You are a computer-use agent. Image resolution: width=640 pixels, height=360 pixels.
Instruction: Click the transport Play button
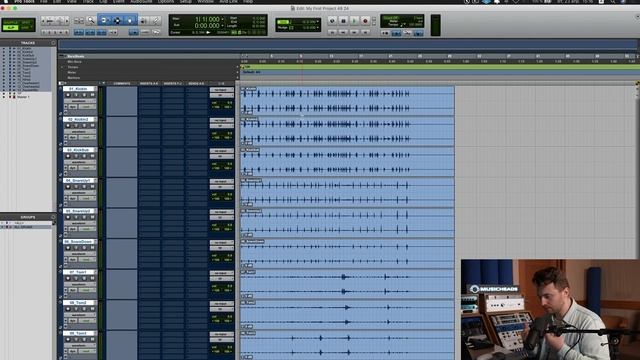(354, 20)
